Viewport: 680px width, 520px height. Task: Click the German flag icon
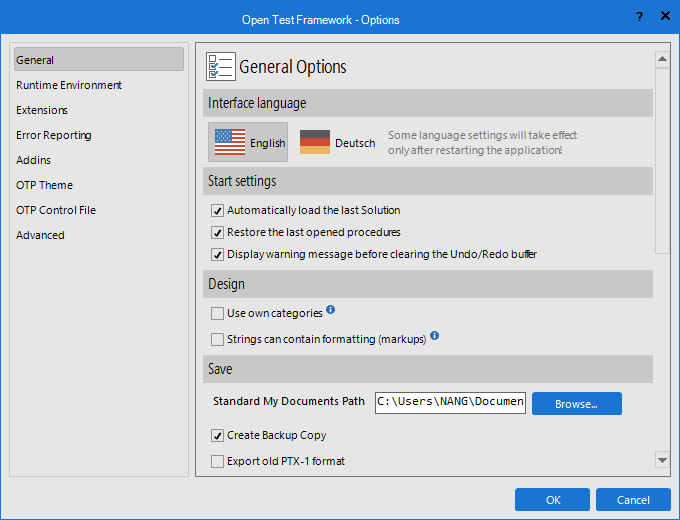coord(315,142)
